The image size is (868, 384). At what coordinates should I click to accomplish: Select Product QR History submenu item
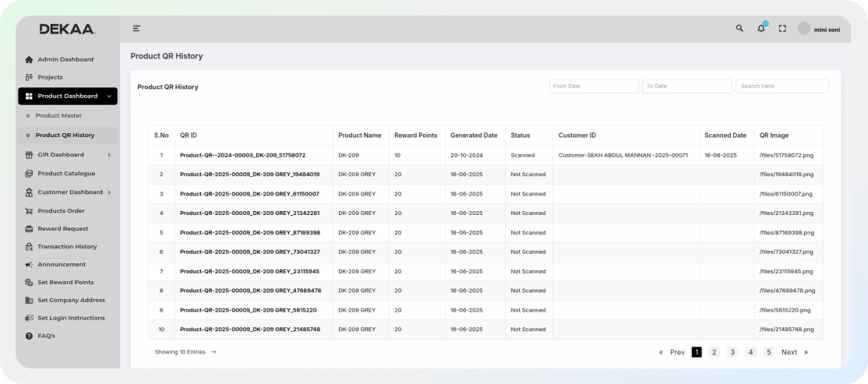(65, 135)
